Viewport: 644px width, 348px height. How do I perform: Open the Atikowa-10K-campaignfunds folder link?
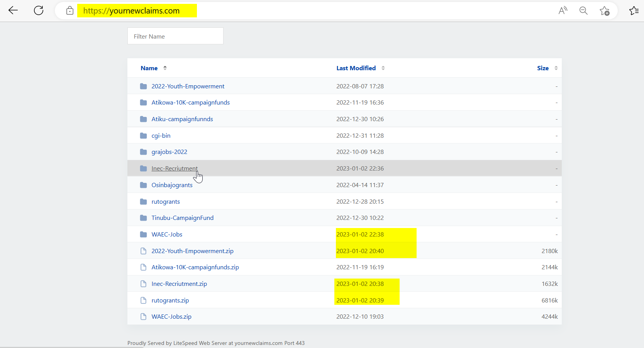point(191,102)
